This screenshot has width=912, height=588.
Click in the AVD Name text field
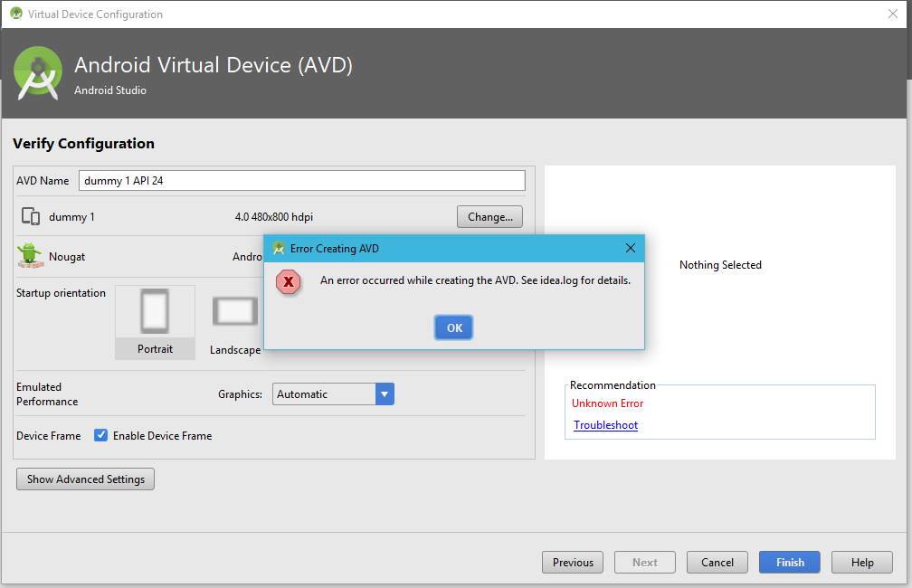click(x=301, y=181)
